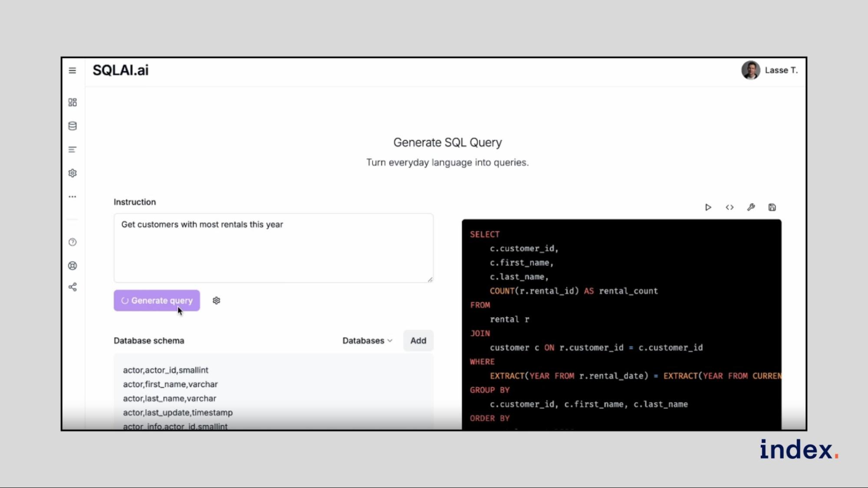This screenshot has height=488, width=868.
Task: Run the query with play icon
Action: 708,207
